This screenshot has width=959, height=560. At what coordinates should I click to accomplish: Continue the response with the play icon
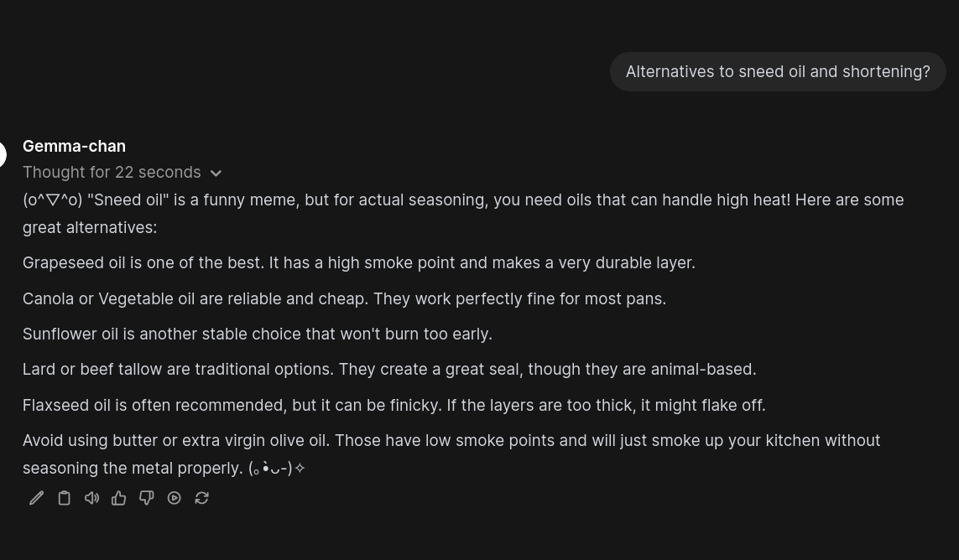[175, 498]
